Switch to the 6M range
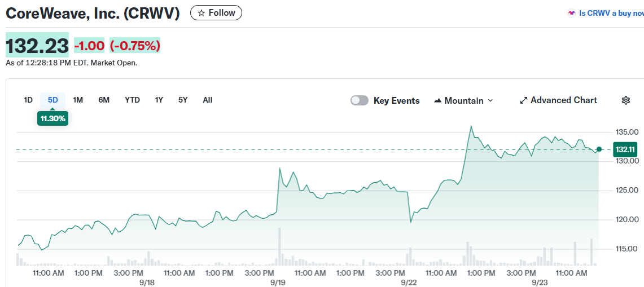The width and height of the screenshot is (644, 287). (104, 100)
